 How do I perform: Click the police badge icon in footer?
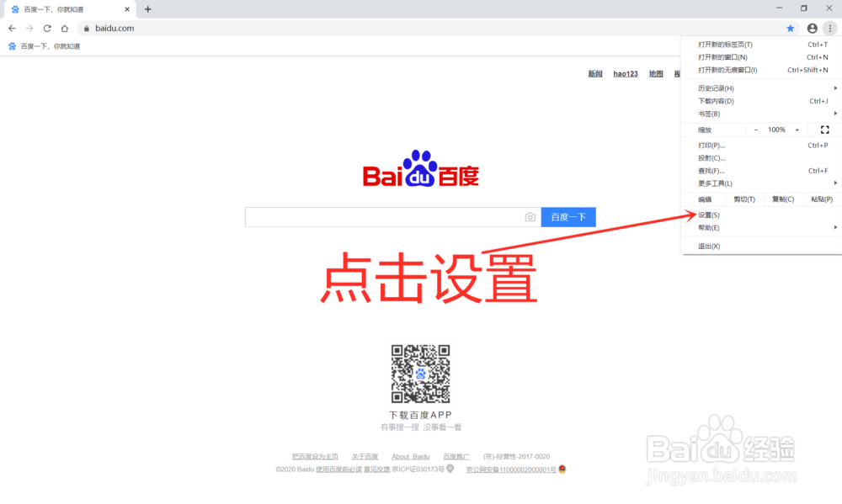coord(562,470)
